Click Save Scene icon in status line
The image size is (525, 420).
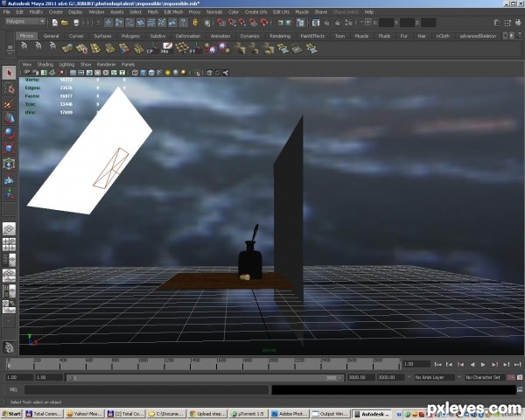point(76,23)
